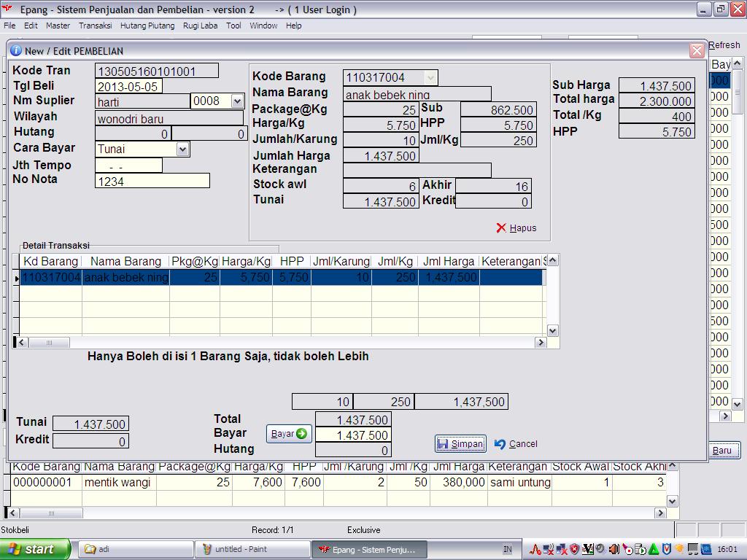
Task: Click the No Nota input field
Action: tap(152, 182)
